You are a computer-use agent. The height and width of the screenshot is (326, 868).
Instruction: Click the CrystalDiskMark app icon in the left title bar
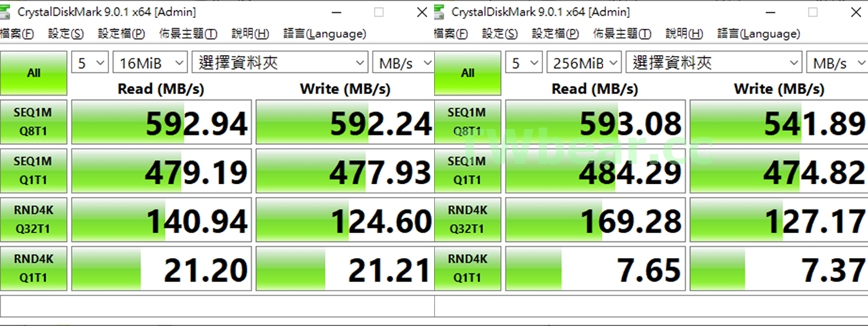[7, 12]
